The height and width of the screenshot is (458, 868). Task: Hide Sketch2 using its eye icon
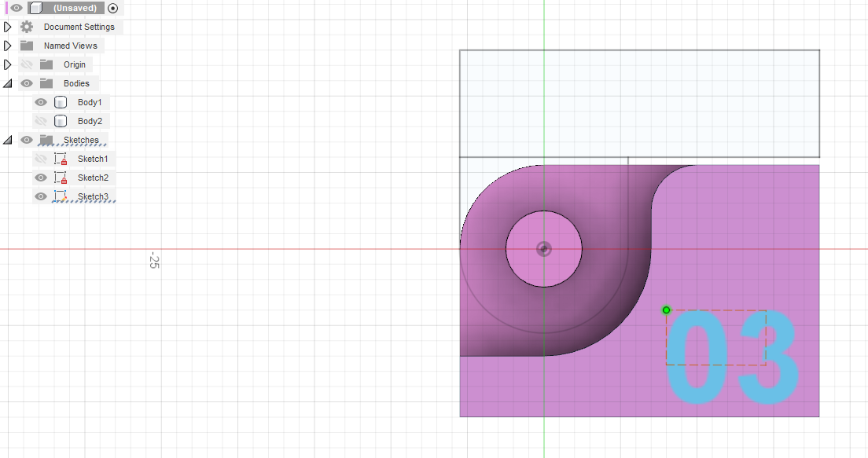pos(40,178)
